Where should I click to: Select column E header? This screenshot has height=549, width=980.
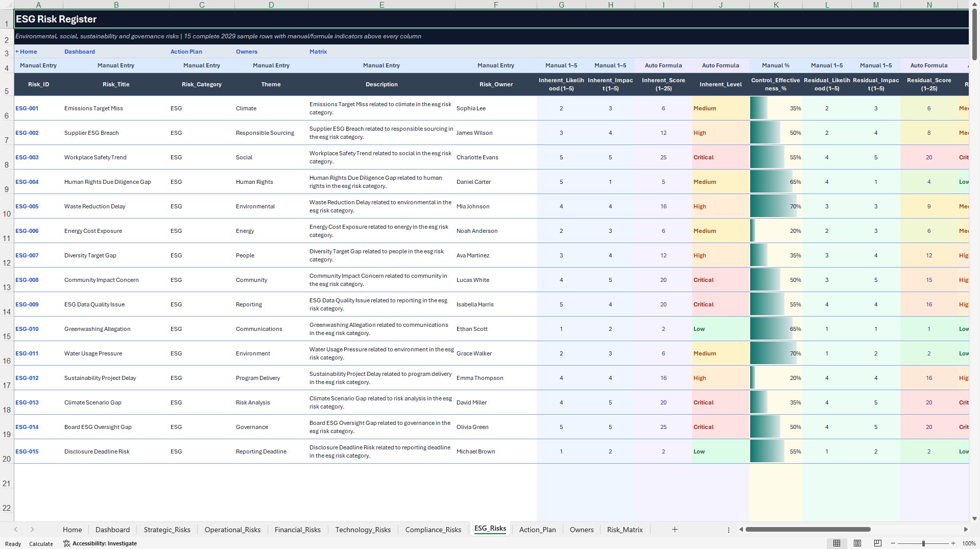point(381,5)
